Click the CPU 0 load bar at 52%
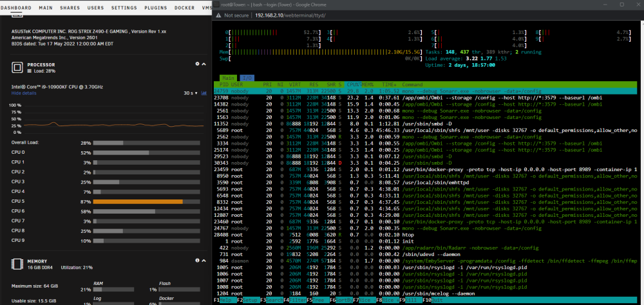Screen dimensions: 644x305 click(147, 152)
